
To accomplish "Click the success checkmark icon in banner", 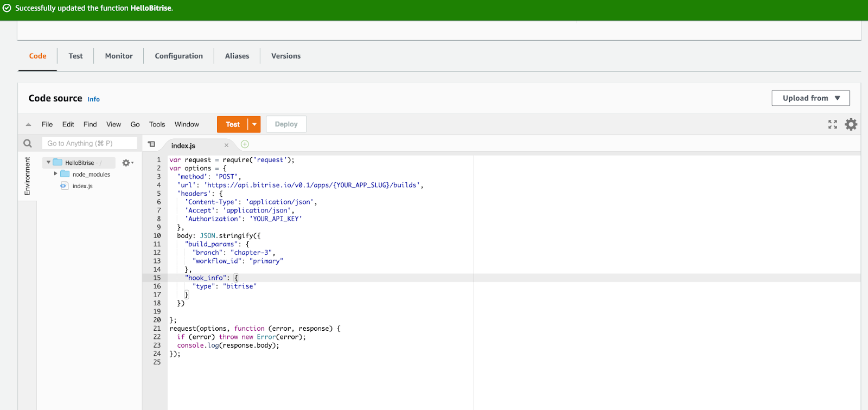I will [7, 8].
